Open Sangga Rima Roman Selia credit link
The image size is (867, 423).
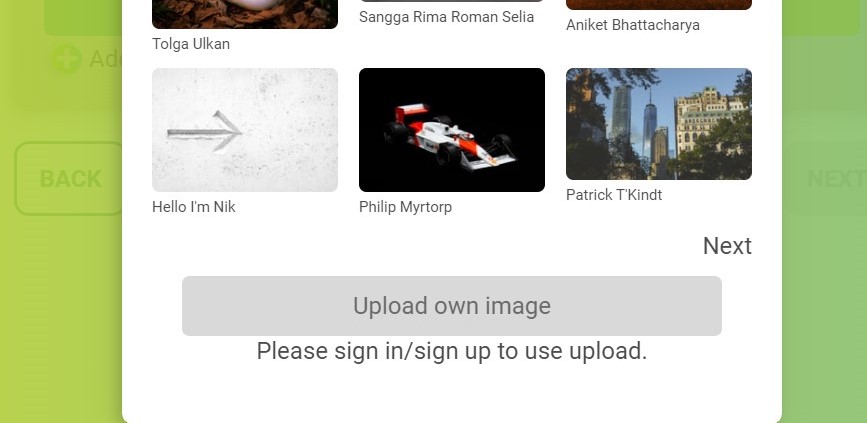click(446, 17)
